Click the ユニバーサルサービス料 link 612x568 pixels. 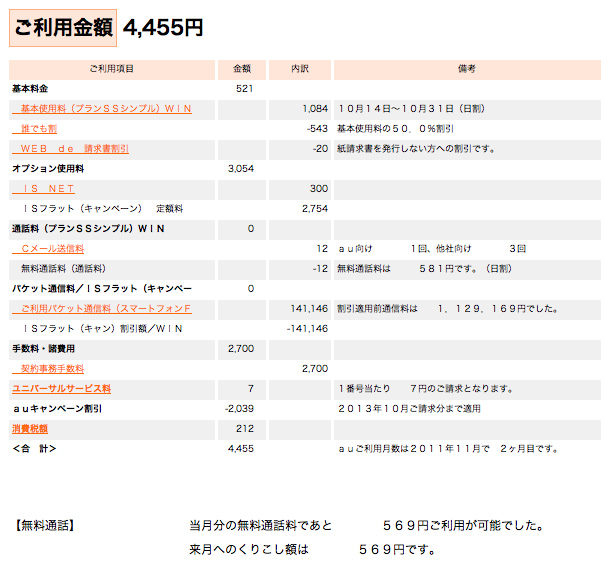point(61,388)
